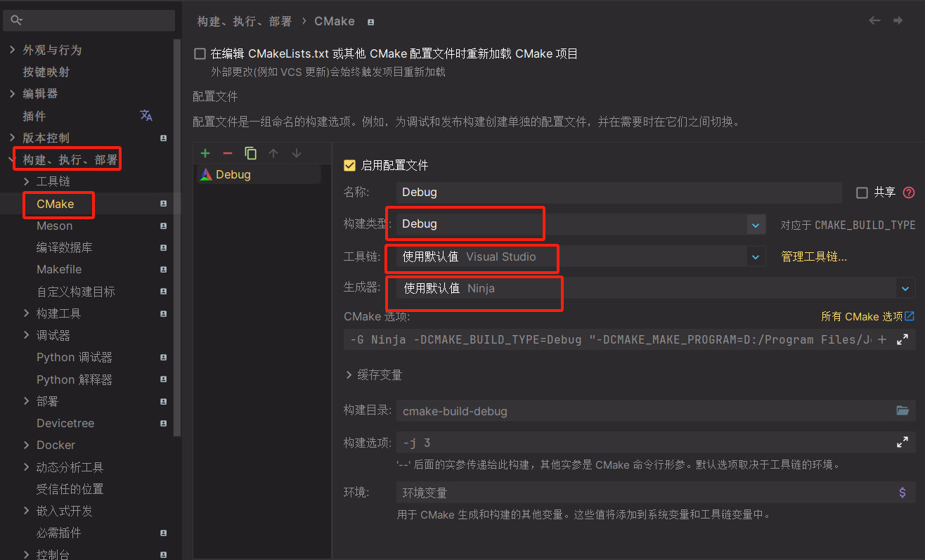Expand the 工具链 tree node

tap(26, 181)
